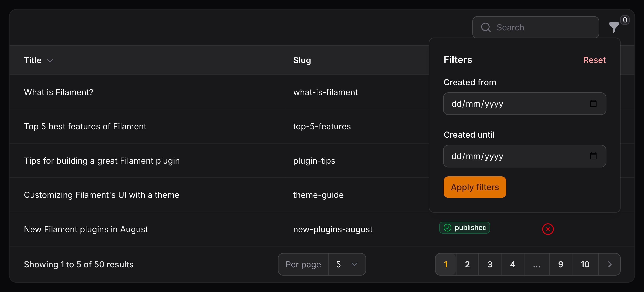Click the filter count badge showing 0
644x292 pixels.
tap(625, 20)
